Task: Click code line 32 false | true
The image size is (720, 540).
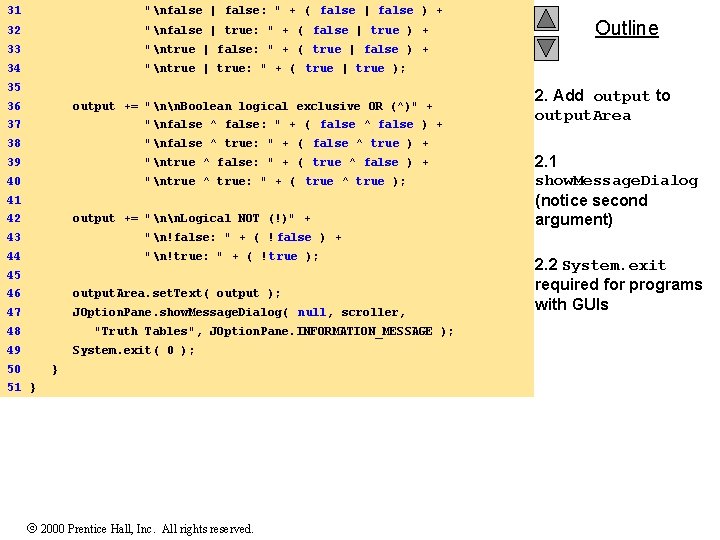Action: tap(287, 30)
